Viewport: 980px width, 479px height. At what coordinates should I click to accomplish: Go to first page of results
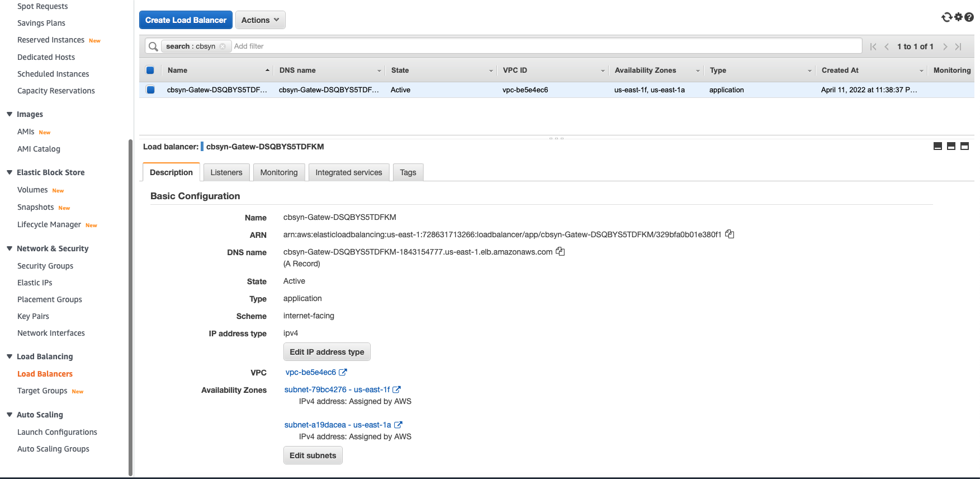click(x=873, y=46)
